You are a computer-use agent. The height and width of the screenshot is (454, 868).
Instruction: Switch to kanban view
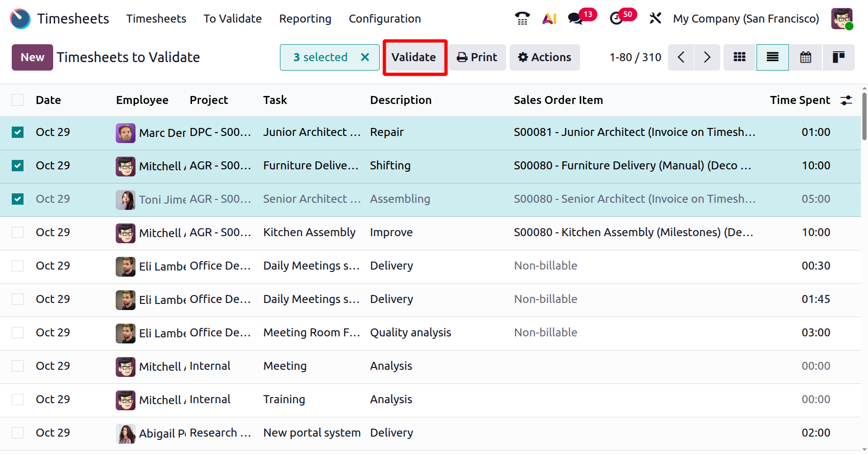[x=740, y=57]
